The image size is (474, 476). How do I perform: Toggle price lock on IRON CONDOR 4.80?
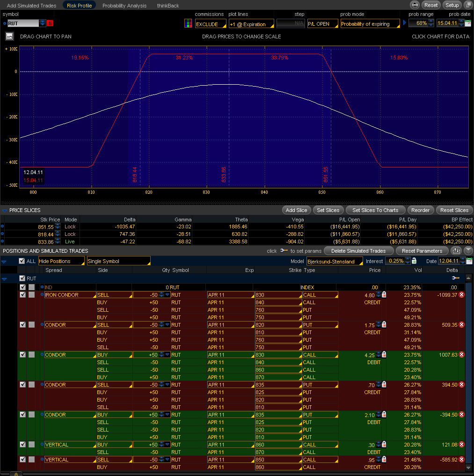[x=384, y=294]
